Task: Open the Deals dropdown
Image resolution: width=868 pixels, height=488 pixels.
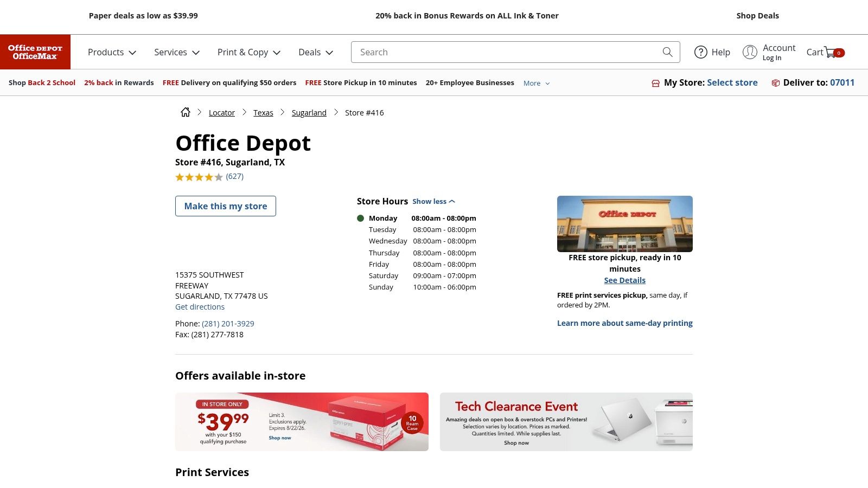Action: coord(316,52)
